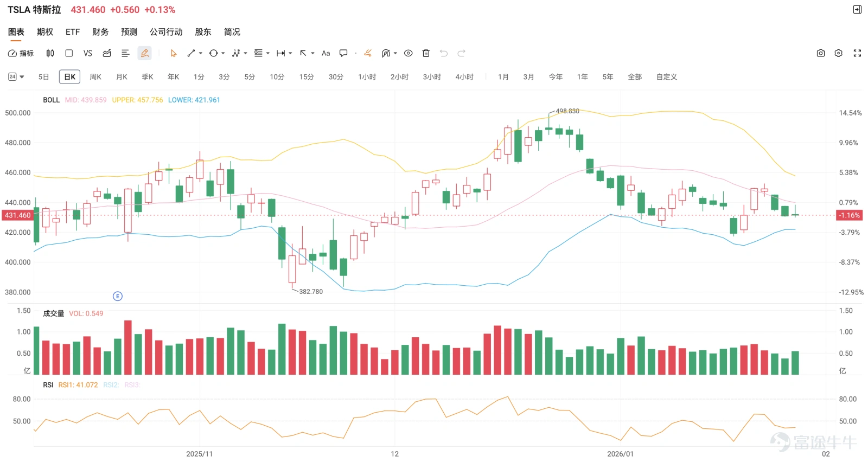Switch to the ETF tab
The width and height of the screenshot is (868, 462).
click(73, 32)
